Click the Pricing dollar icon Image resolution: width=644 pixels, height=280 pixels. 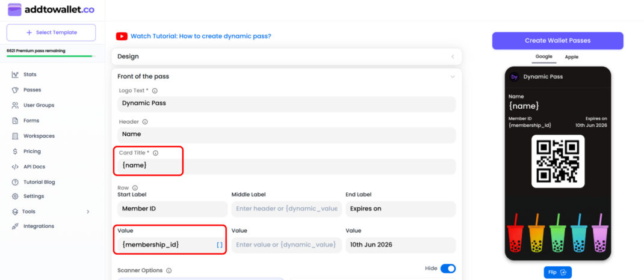pos(15,151)
